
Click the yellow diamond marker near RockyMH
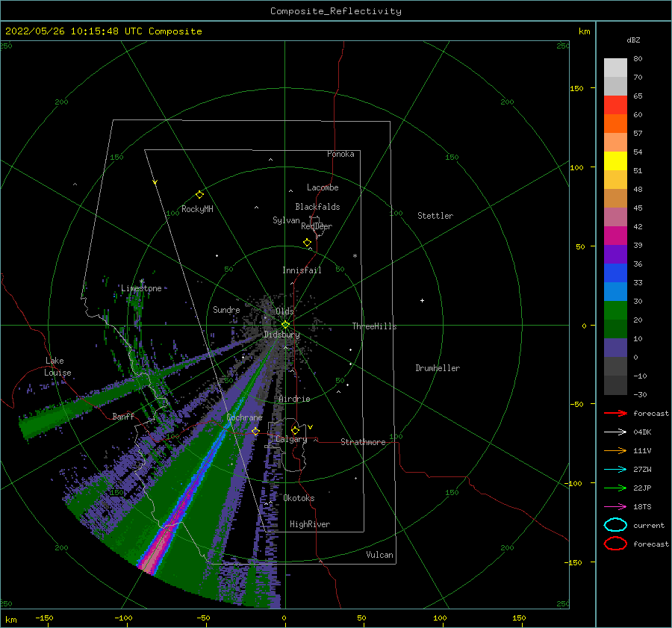pos(199,195)
